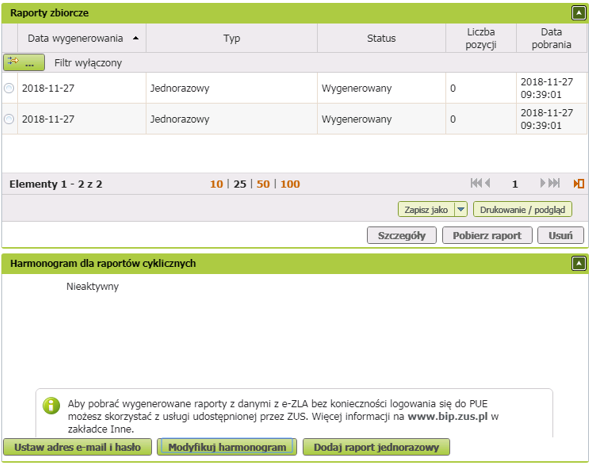Open the filter settings icon button

click(24, 62)
